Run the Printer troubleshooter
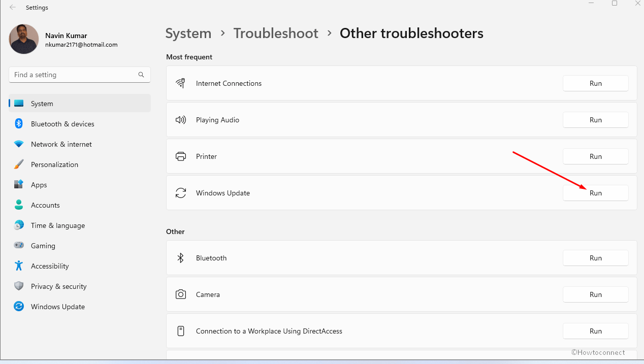Screen dimensions: 644x364 tap(596, 156)
